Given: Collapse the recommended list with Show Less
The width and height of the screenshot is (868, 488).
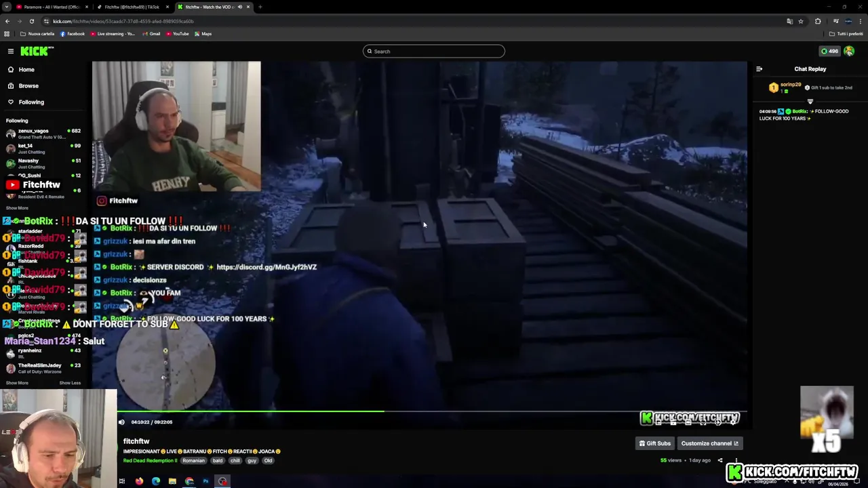Looking at the screenshot, I should coord(70,383).
